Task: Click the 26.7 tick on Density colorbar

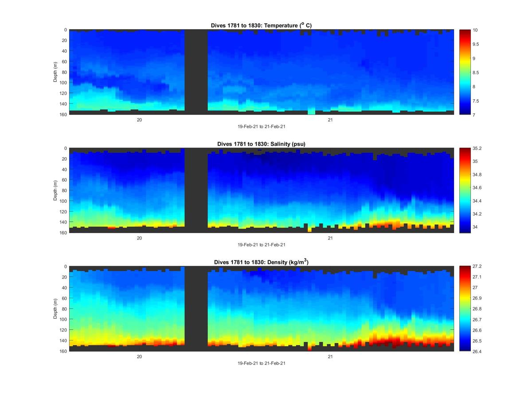Action: (477, 320)
